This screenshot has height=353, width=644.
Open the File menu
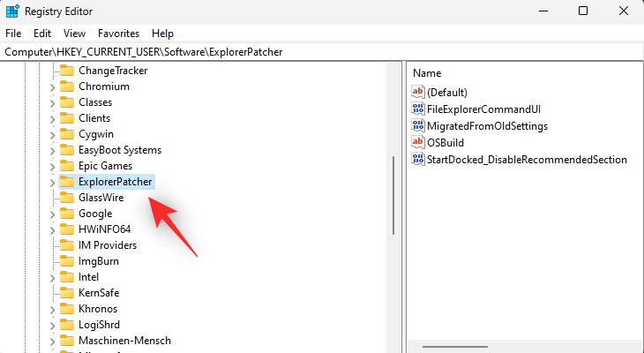coord(13,34)
